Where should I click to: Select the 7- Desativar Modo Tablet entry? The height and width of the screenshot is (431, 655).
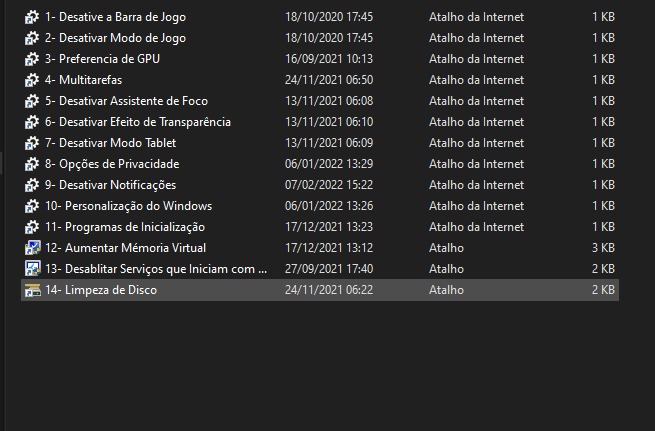pyautogui.click(x=110, y=143)
